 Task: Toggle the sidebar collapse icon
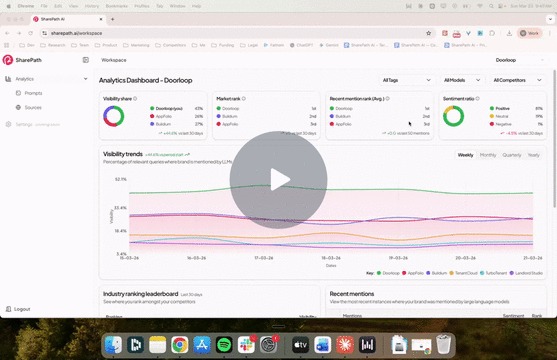[86, 60]
